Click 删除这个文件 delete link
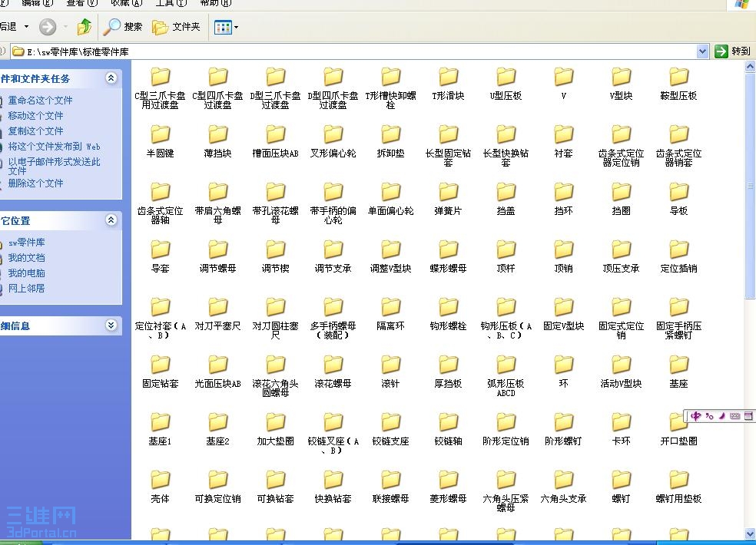This screenshot has width=756, height=545. (35, 183)
